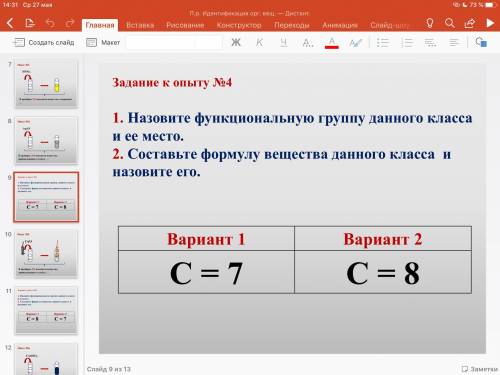Select slide 9 thumbnail

click(46, 197)
